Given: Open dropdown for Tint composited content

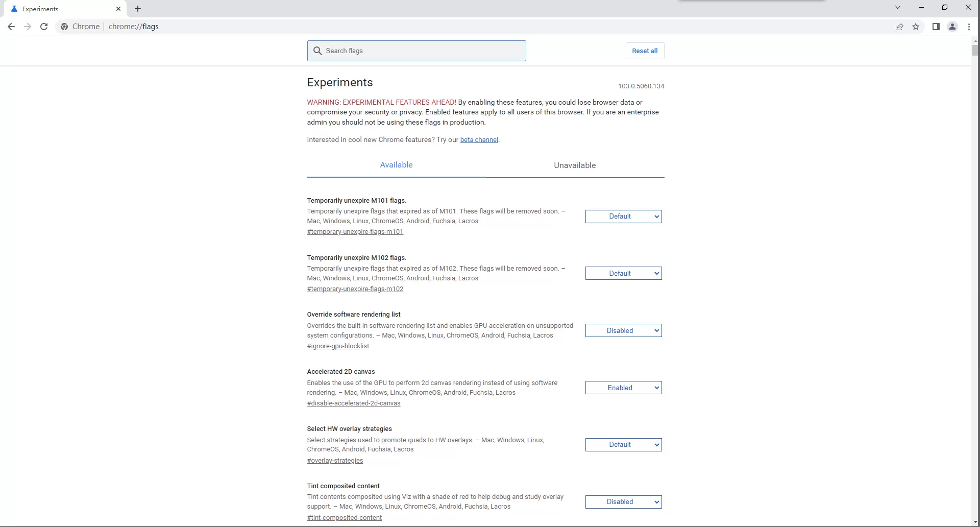Looking at the screenshot, I should (x=623, y=502).
